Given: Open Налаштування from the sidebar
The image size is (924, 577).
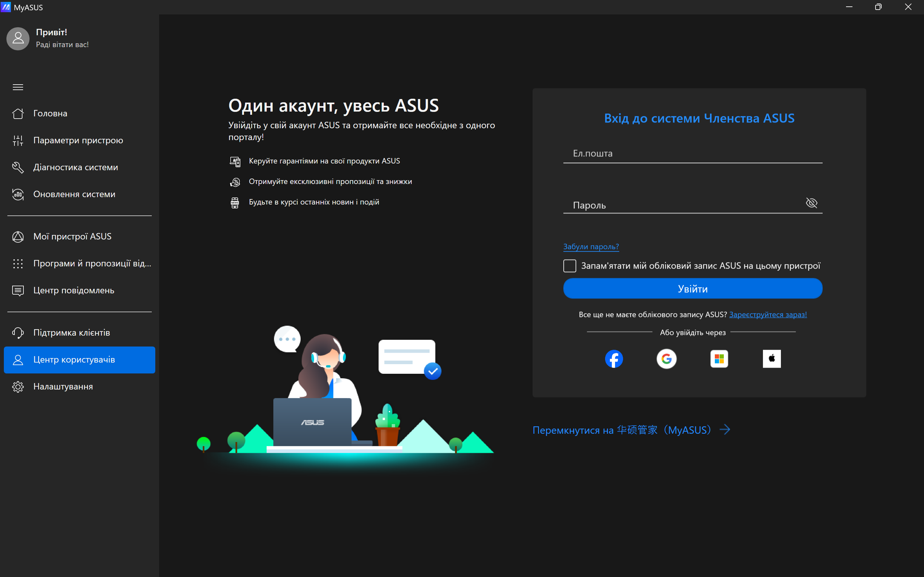Looking at the screenshot, I should coord(63,387).
